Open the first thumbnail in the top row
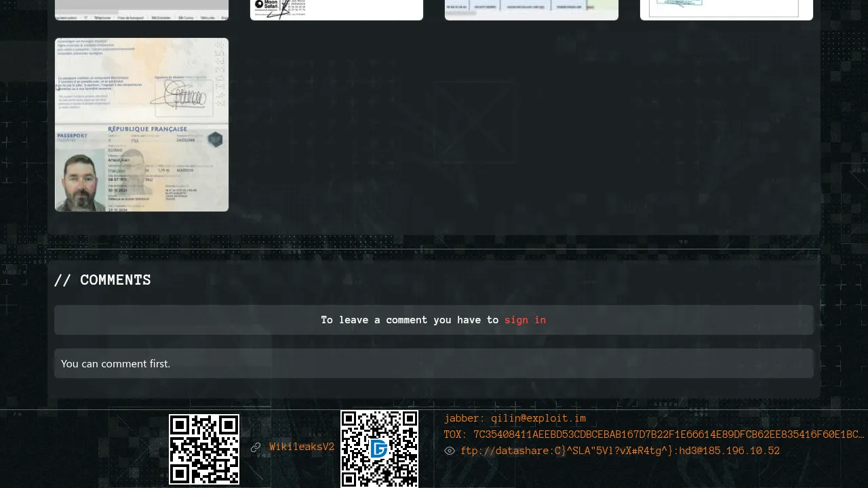This screenshot has width=868, height=488. pyautogui.click(x=142, y=9)
